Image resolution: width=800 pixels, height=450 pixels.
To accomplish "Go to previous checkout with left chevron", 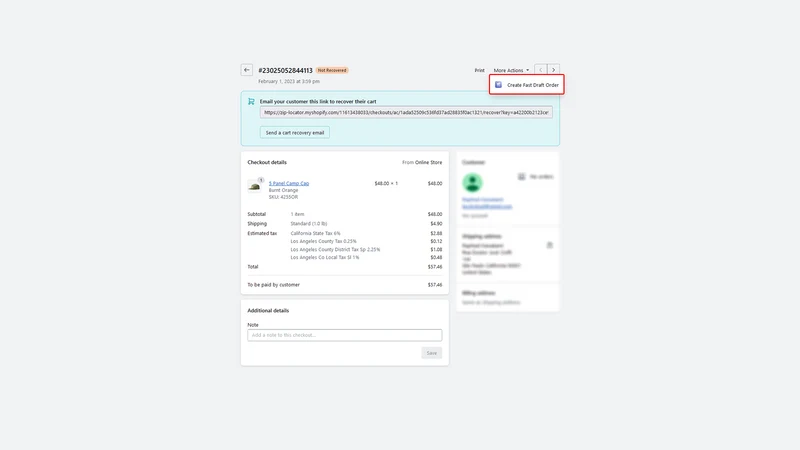I will pyautogui.click(x=540, y=70).
